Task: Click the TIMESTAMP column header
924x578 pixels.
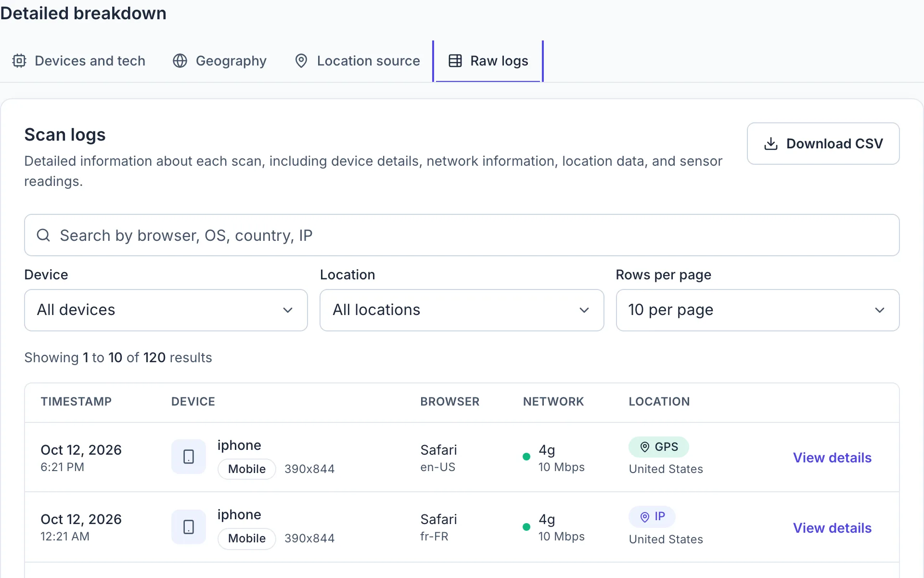Action: pos(76,402)
